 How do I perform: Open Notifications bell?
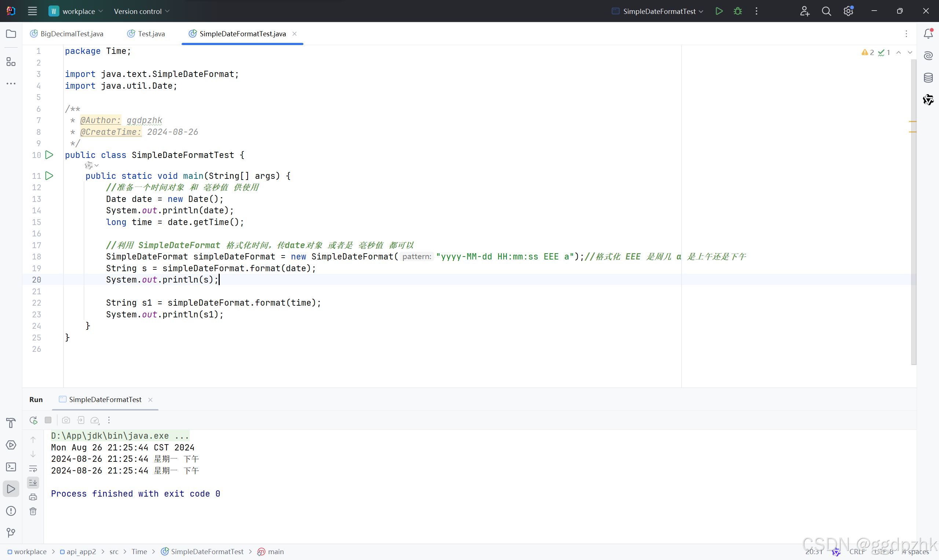928,34
